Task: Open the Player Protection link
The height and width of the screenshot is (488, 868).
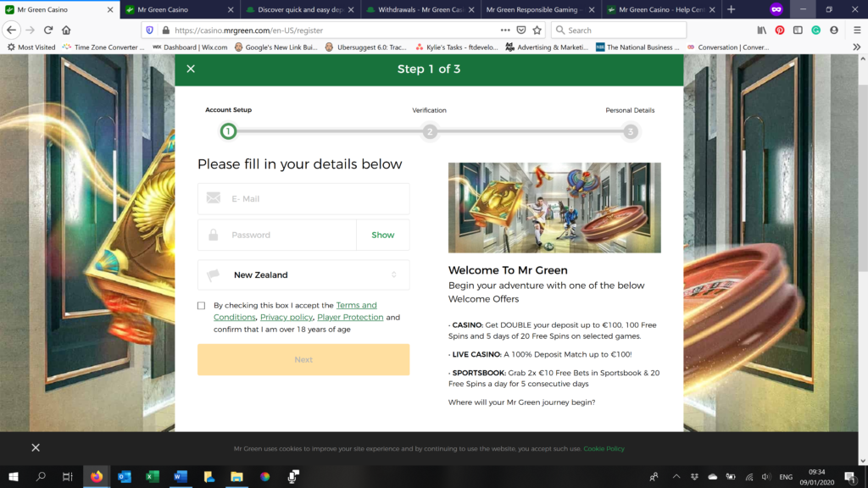Action: tap(350, 317)
